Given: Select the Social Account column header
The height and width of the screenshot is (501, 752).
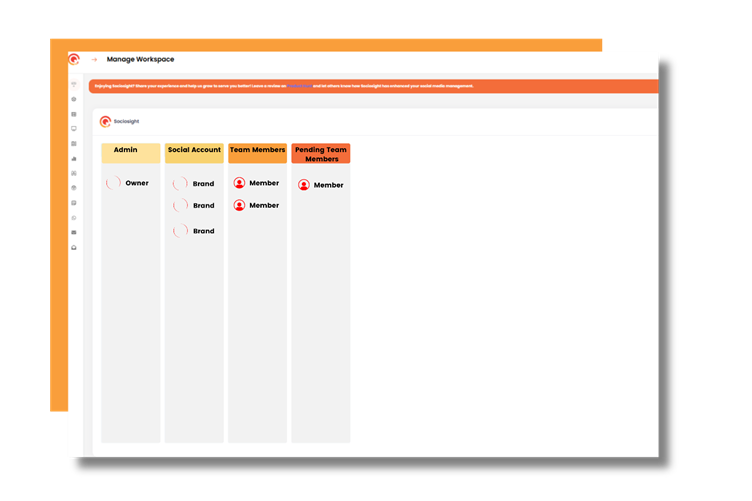Looking at the screenshot, I should point(194,151).
